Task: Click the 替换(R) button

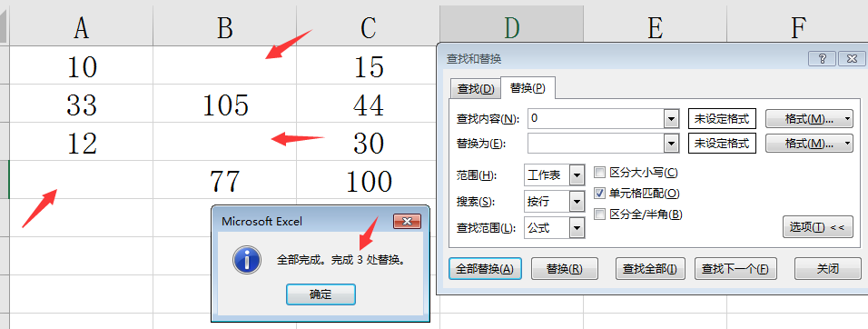Action: click(x=564, y=269)
